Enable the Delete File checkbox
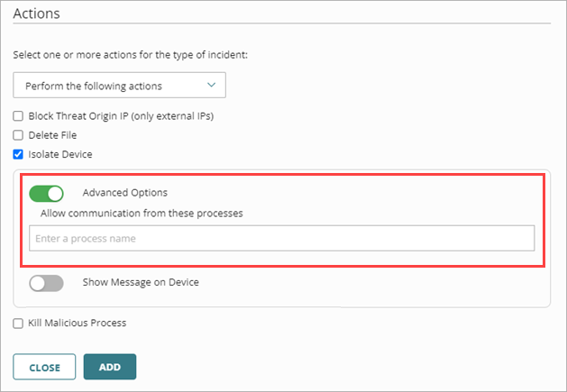 click(18, 135)
